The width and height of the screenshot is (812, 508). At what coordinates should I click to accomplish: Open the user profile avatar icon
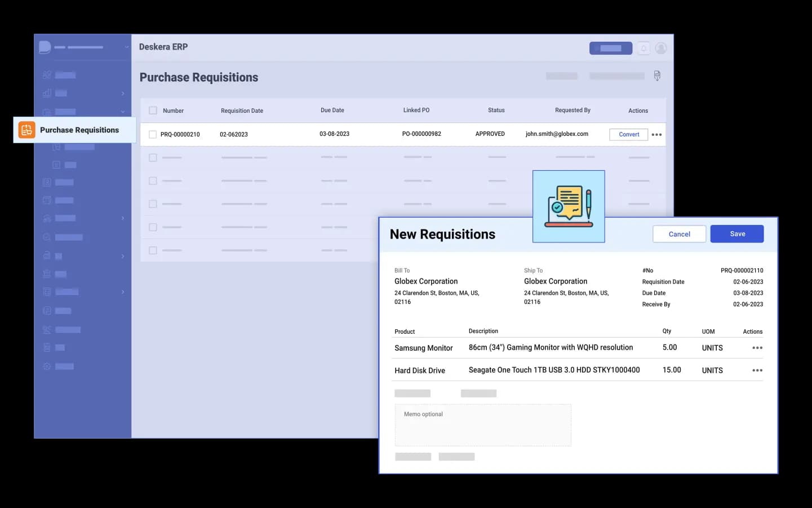point(661,48)
